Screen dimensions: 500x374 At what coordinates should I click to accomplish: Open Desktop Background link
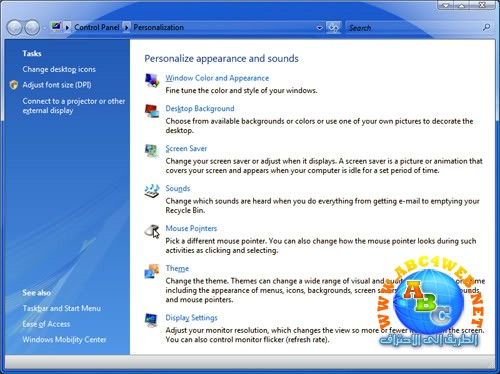pyautogui.click(x=200, y=108)
